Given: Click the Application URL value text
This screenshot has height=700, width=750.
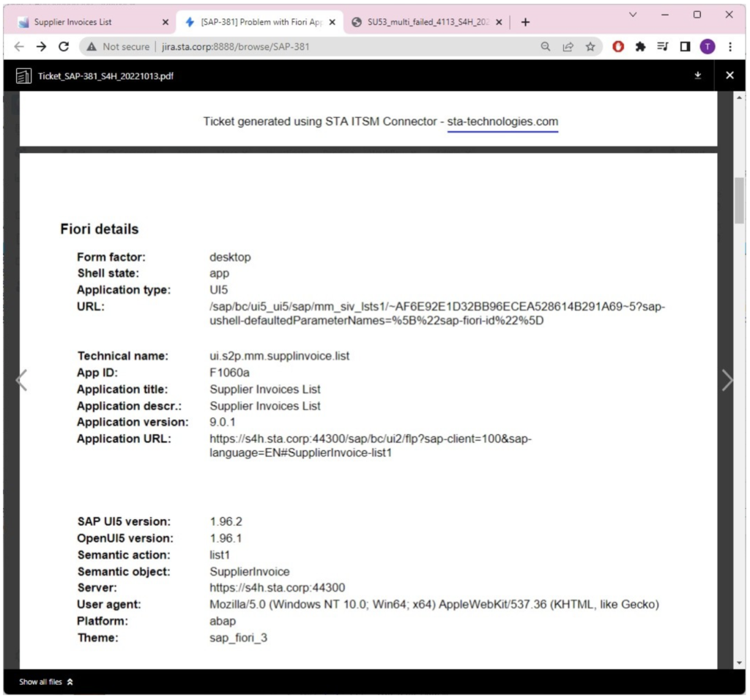Looking at the screenshot, I should pyautogui.click(x=371, y=446).
